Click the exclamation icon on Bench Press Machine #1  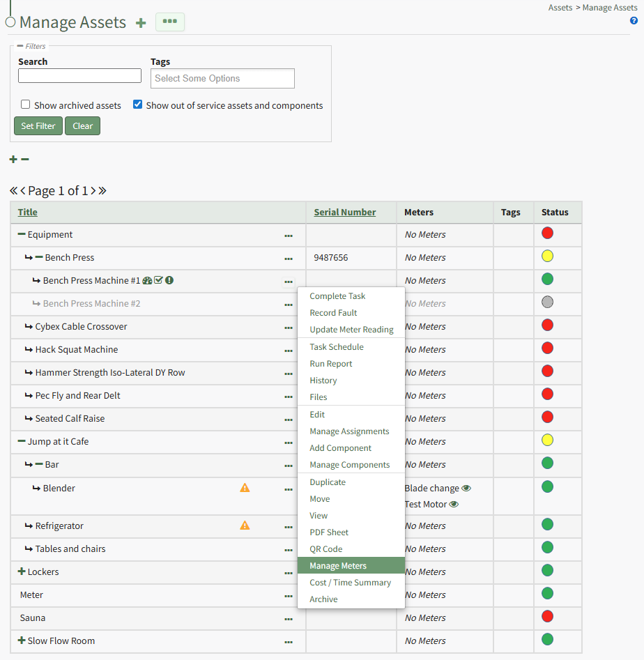pos(169,280)
